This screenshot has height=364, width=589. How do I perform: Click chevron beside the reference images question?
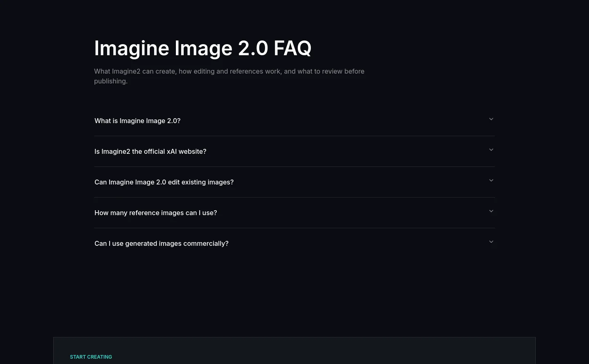pyautogui.click(x=491, y=211)
